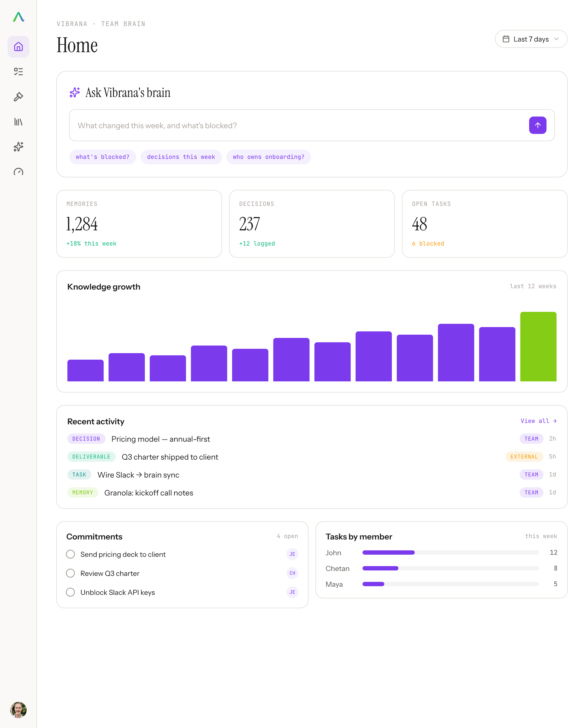Screen dimensions: 587x728
Task: Click "last 12 weeks" chart label
Action: [533, 286]
